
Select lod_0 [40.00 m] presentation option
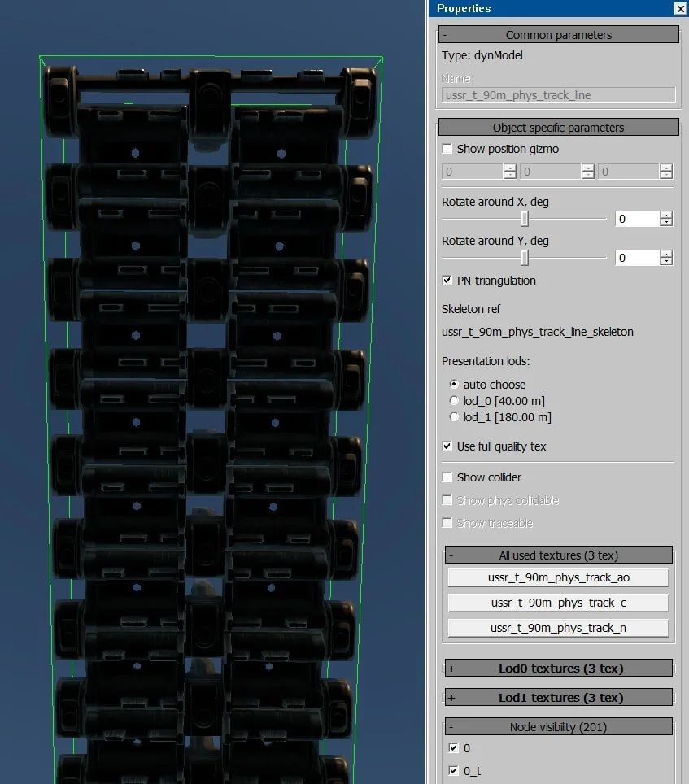pos(454,401)
